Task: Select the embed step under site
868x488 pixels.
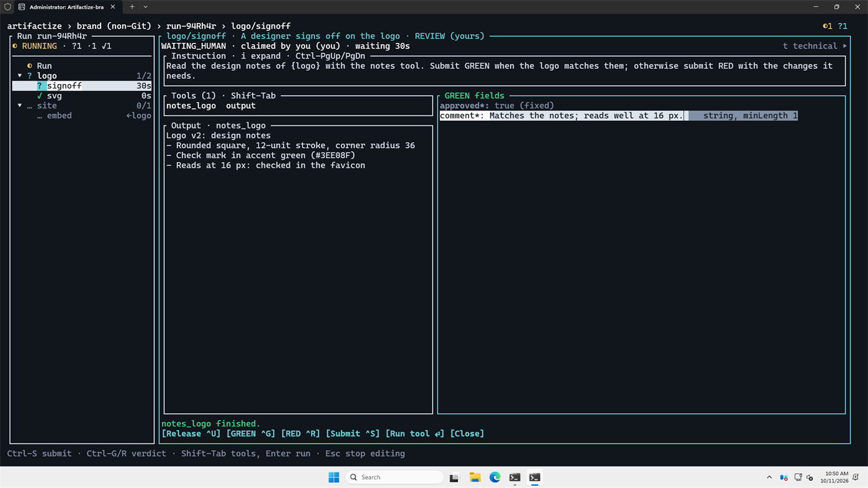Action: click(x=82, y=115)
